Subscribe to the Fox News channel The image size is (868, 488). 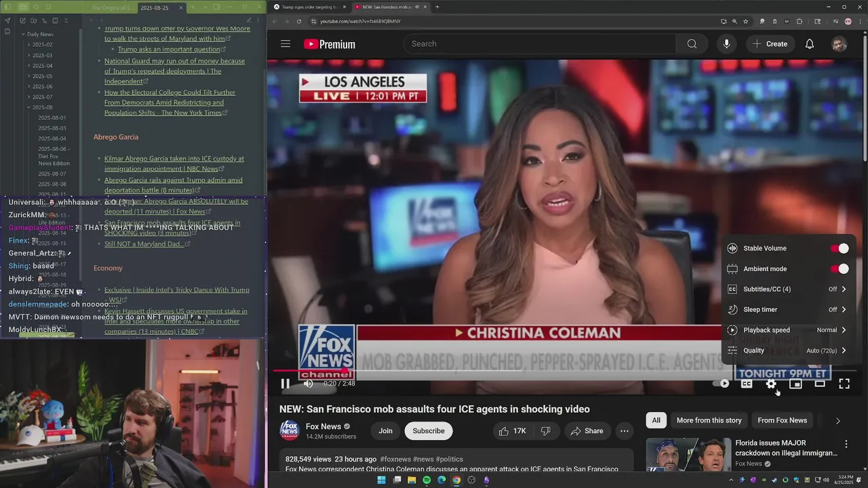pyautogui.click(x=429, y=431)
